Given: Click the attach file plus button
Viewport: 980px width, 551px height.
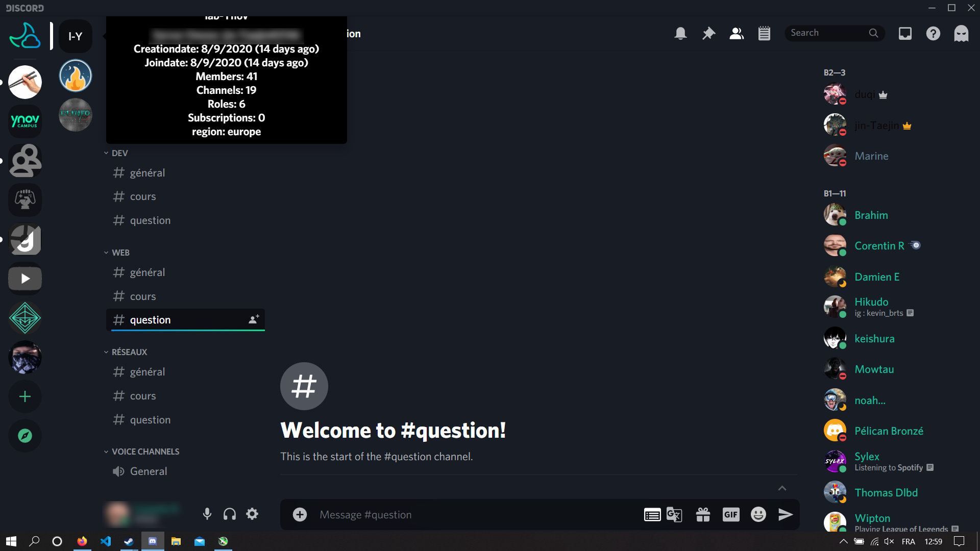Looking at the screenshot, I should pyautogui.click(x=300, y=515).
